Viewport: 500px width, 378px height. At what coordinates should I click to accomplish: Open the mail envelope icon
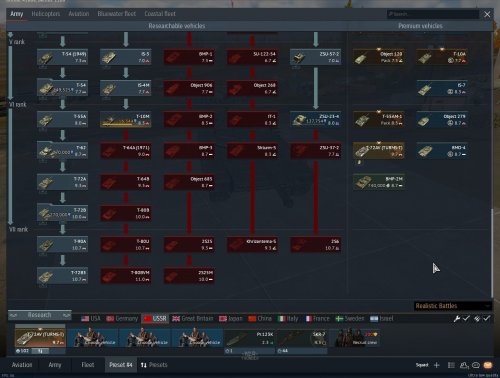pos(488,365)
